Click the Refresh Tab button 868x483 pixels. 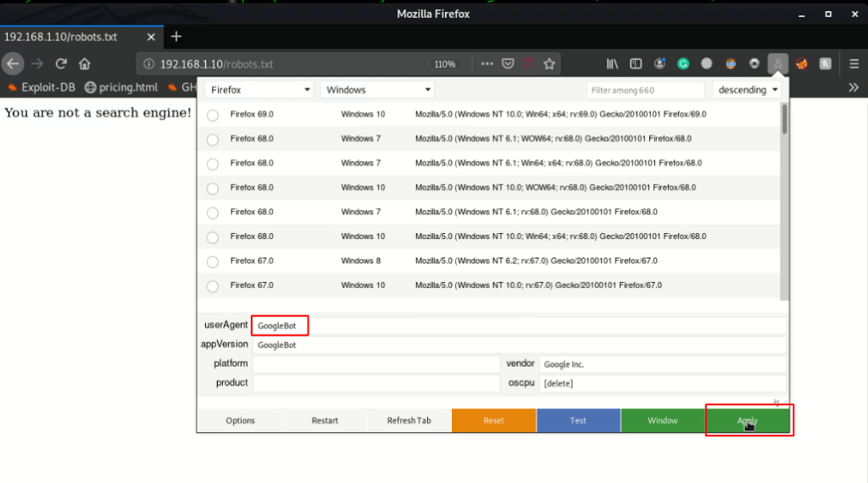[409, 420]
